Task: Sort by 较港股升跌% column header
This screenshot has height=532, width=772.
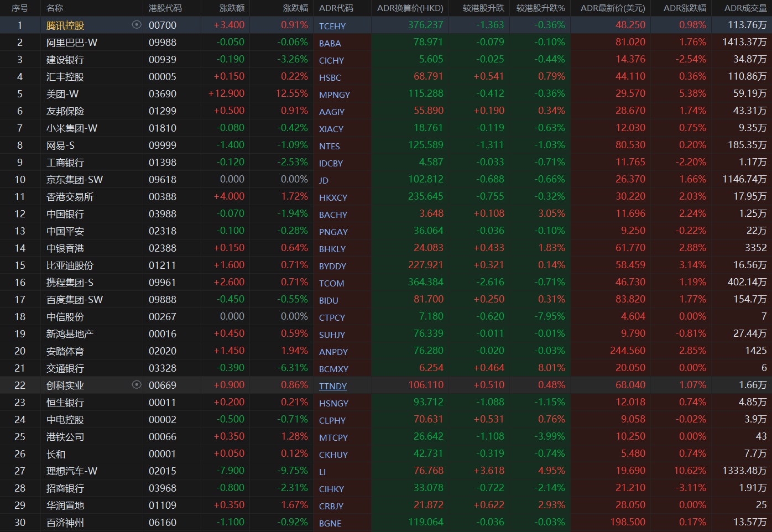Action: (x=540, y=8)
